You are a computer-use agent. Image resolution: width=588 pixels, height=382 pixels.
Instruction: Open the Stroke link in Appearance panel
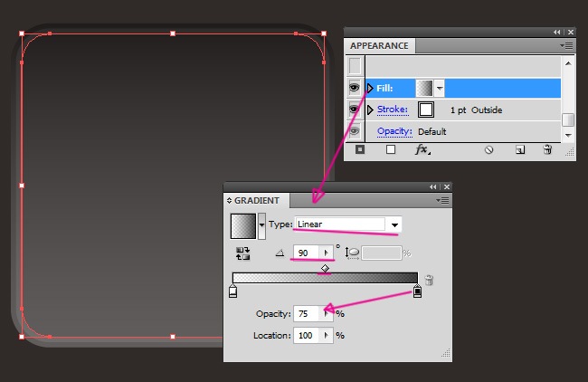tap(393, 110)
